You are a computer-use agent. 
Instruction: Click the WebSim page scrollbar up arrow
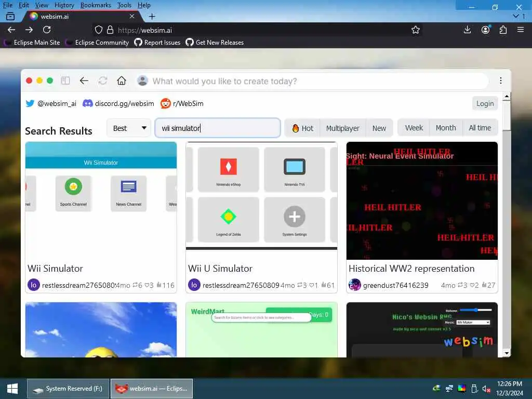tap(507, 97)
